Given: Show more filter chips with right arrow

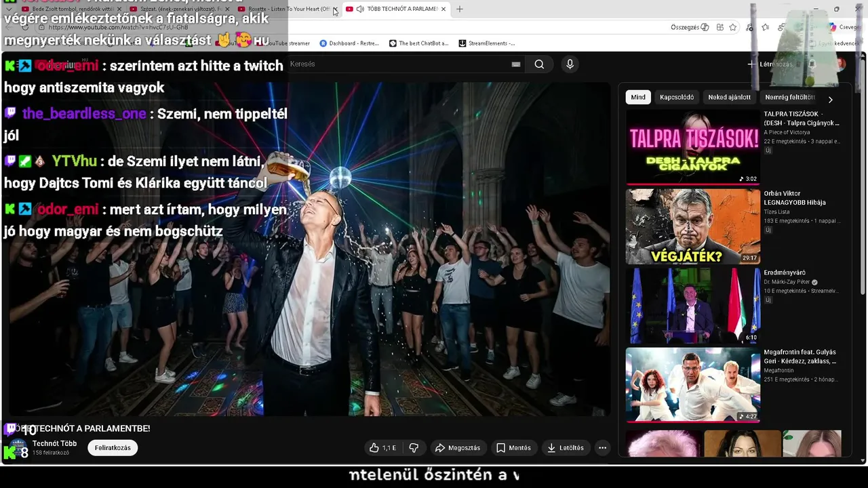Looking at the screenshot, I should pyautogui.click(x=830, y=99).
